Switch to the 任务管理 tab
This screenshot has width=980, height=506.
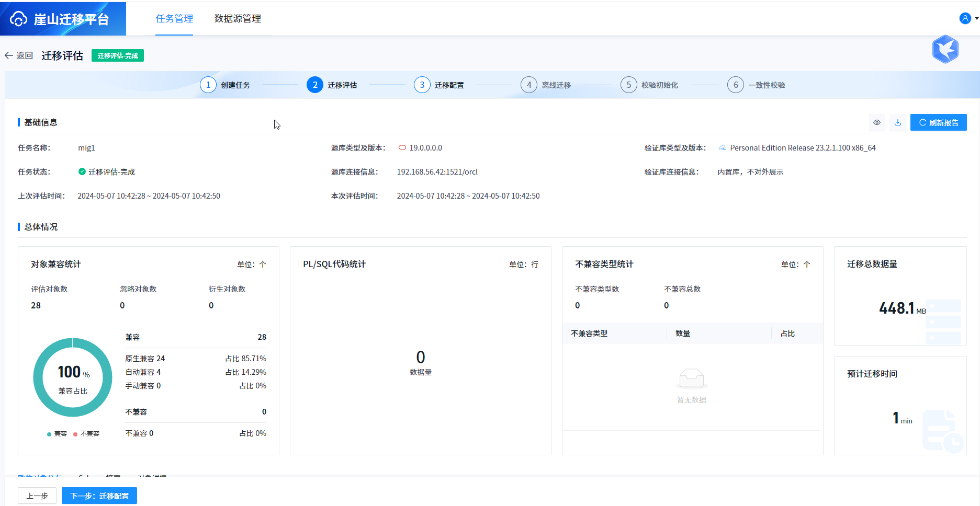click(x=174, y=19)
